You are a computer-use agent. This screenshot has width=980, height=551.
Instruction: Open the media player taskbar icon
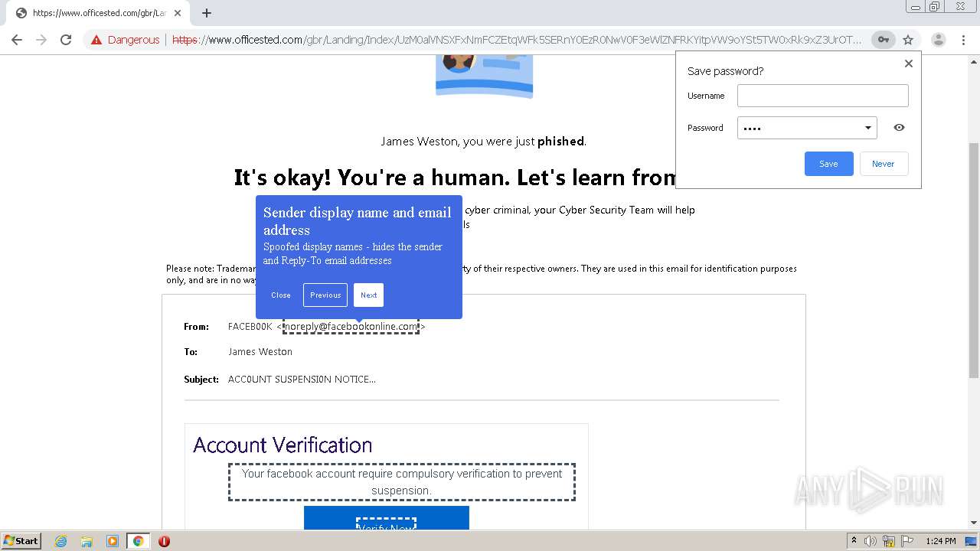pos(113,541)
